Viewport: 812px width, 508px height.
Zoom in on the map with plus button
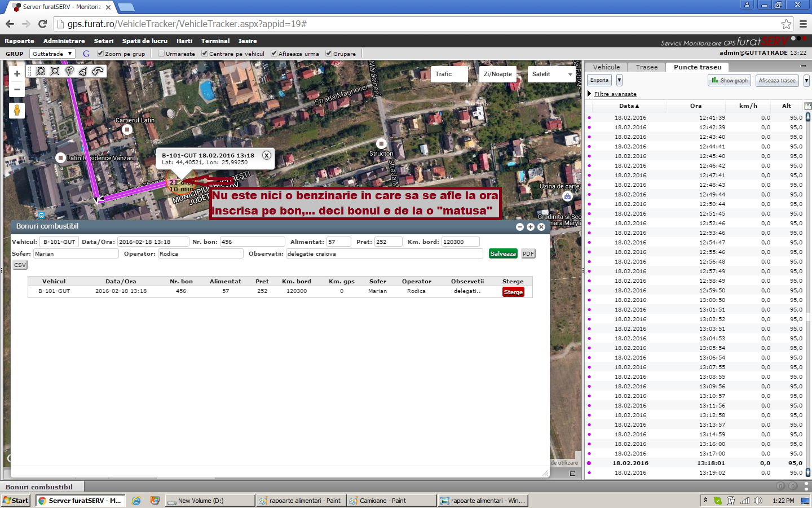[17, 74]
